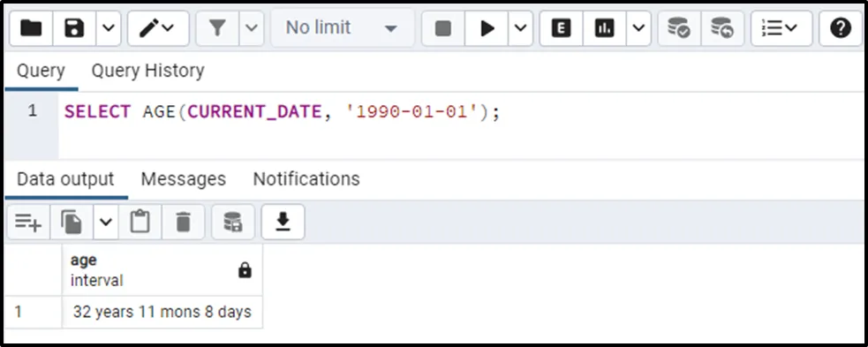Save the query file
The width and height of the screenshot is (868, 347).
[74, 27]
